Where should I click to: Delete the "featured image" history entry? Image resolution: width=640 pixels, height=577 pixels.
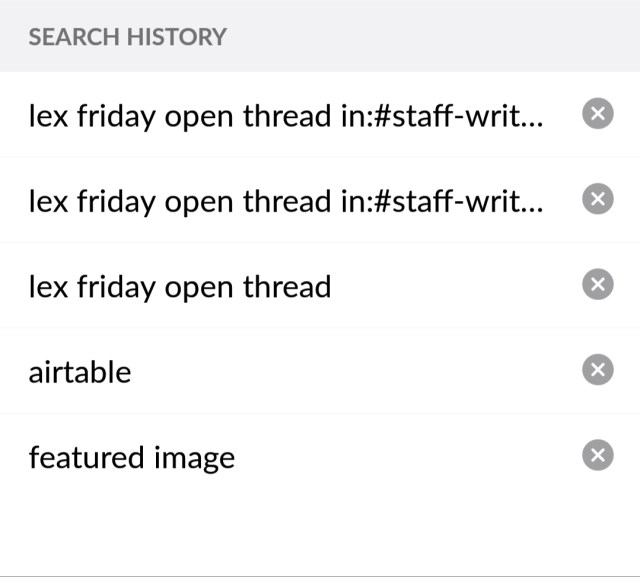pyautogui.click(x=597, y=457)
